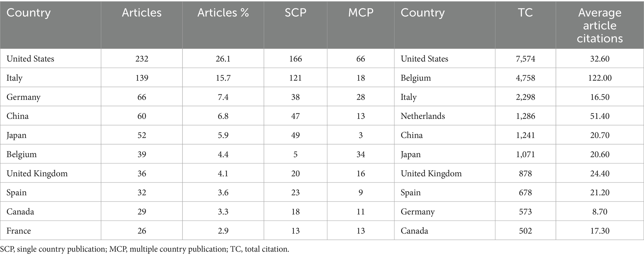
Task: Click the Average article citations header
Action: [x=599, y=25]
